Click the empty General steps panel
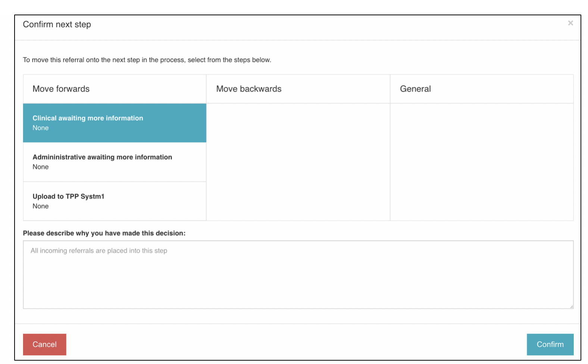This screenshot has height=364, width=588. tap(481, 162)
